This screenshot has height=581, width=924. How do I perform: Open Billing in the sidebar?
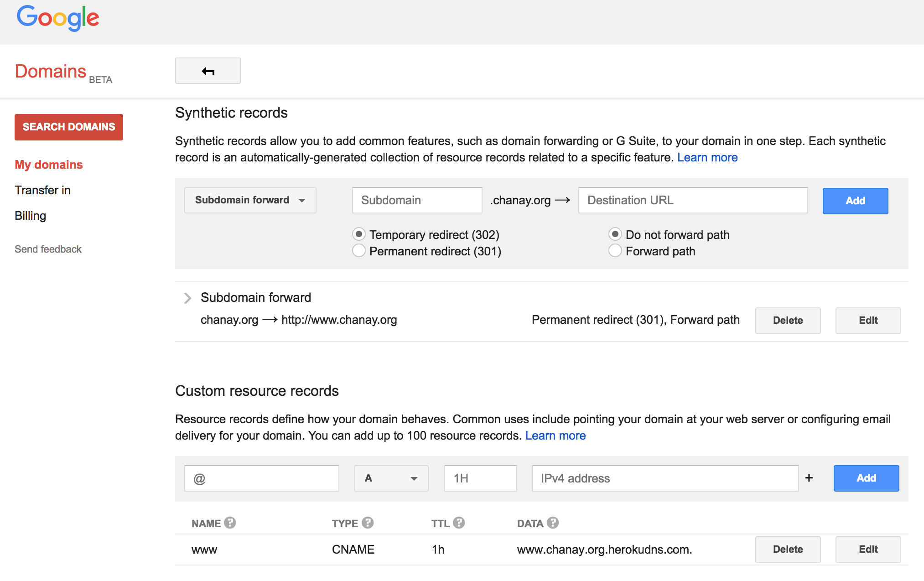coord(30,216)
